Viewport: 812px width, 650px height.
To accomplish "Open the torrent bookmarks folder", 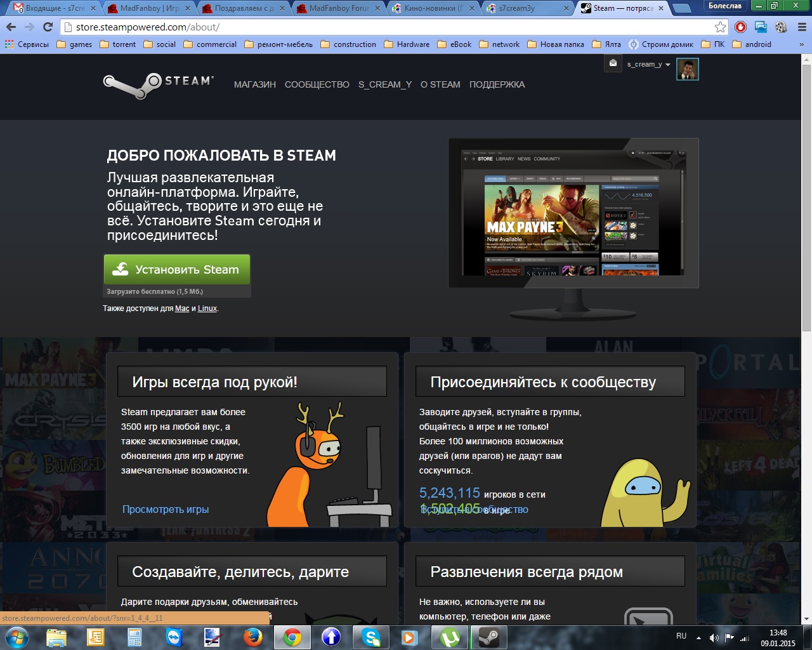I will [118, 44].
